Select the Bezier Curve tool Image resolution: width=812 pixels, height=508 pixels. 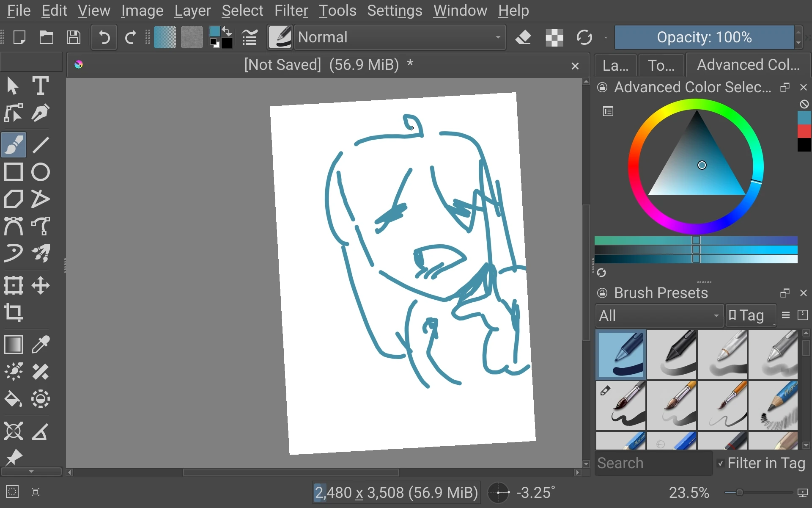pos(14,226)
